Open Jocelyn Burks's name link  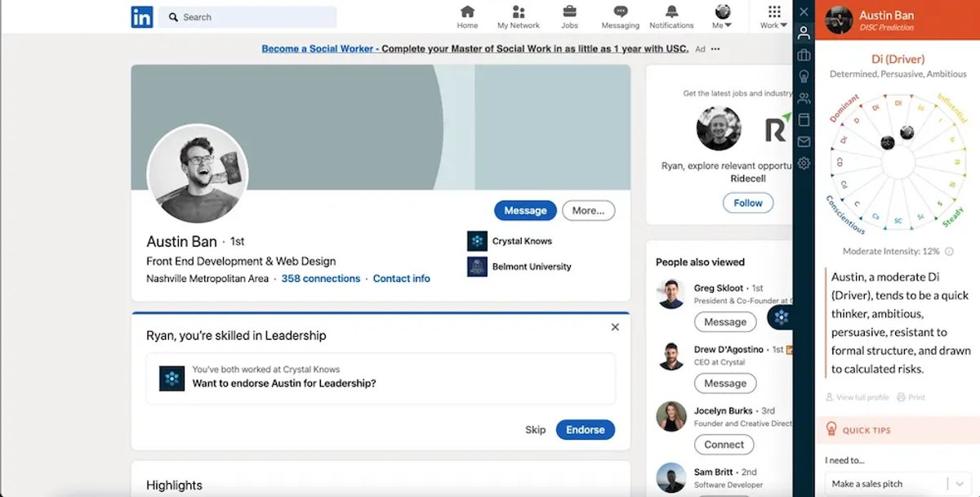pos(725,411)
